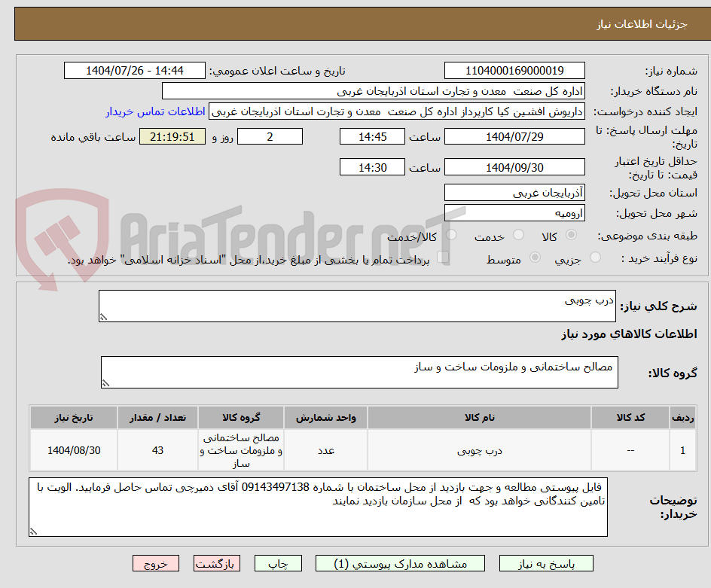
Task: Click the unit cell عدد
Action: click(x=325, y=450)
